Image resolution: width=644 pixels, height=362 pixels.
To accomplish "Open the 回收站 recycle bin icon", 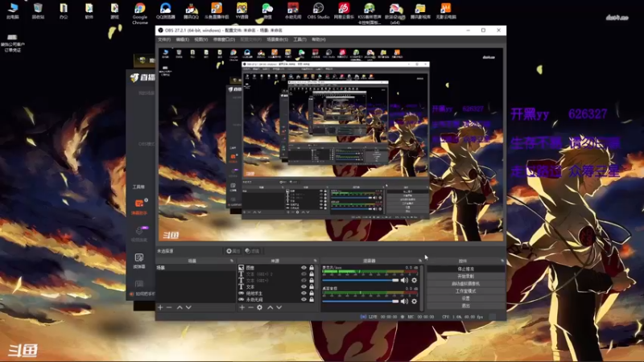I will coord(38,11).
